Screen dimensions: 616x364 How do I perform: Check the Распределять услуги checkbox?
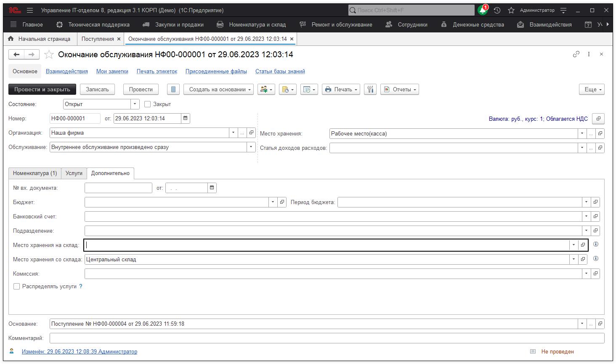coord(17,287)
